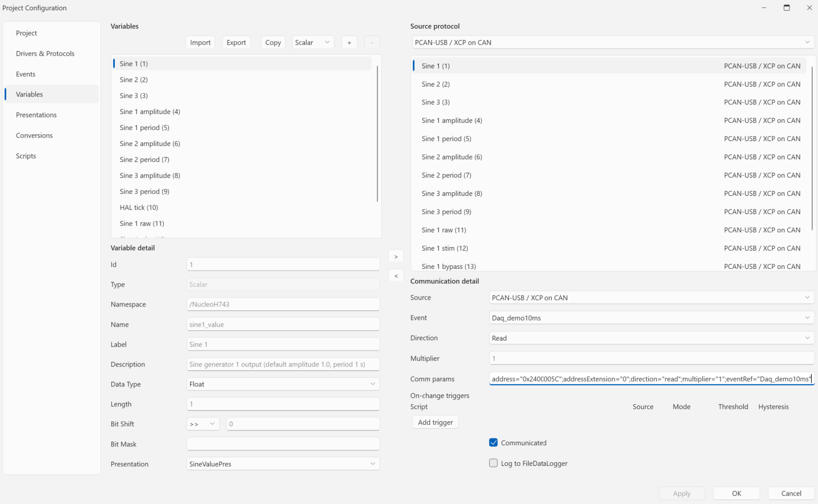Click the plus button to add a variable
This screenshot has height=504, width=818.
tap(349, 42)
